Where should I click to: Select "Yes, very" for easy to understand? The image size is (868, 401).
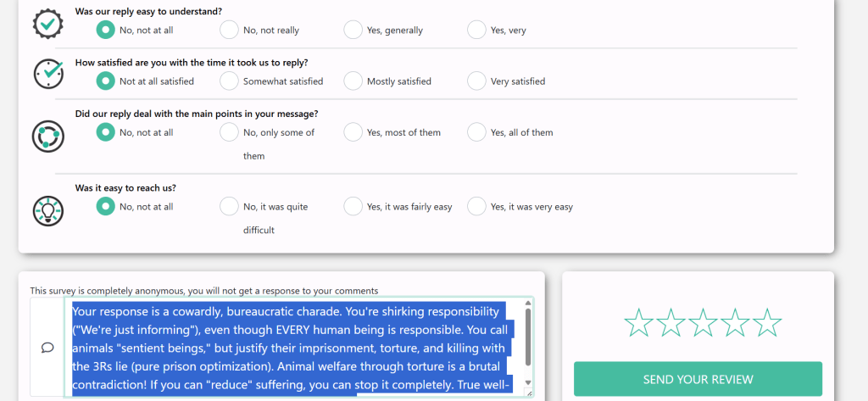click(x=476, y=30)
